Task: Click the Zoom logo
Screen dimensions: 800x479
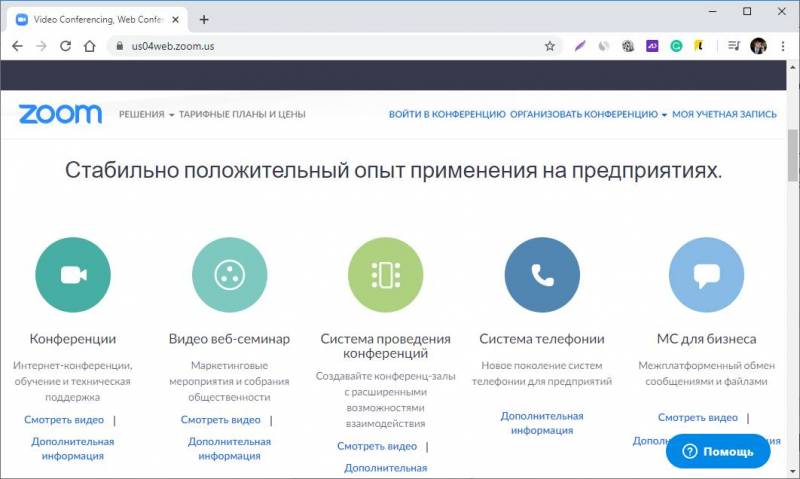Action: 60,114
